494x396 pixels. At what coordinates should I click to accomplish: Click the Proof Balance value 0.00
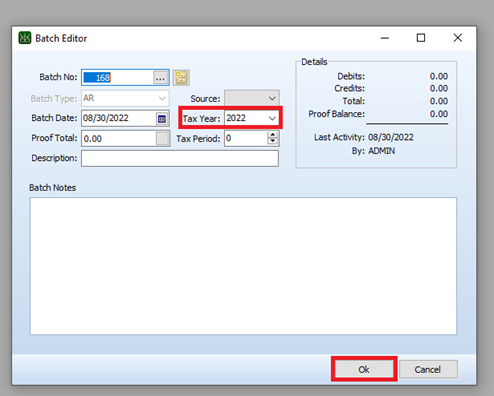[x=438, y=114]
